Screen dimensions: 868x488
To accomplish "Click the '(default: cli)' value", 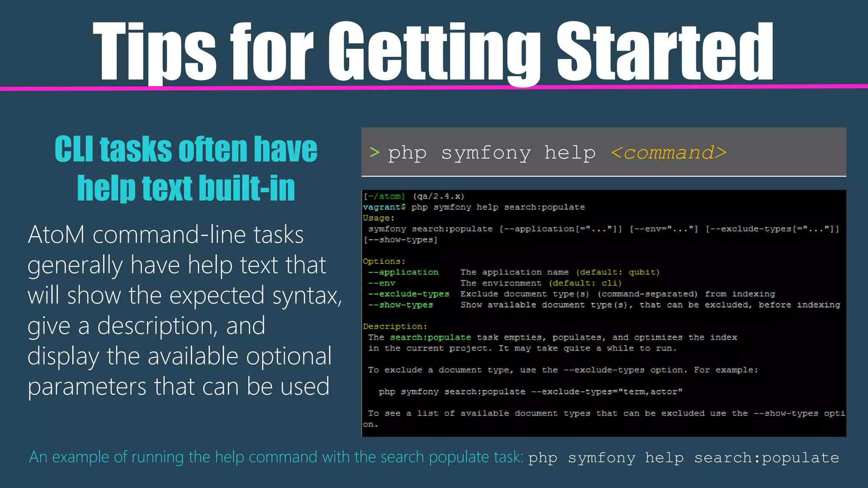I will [585, 283].
